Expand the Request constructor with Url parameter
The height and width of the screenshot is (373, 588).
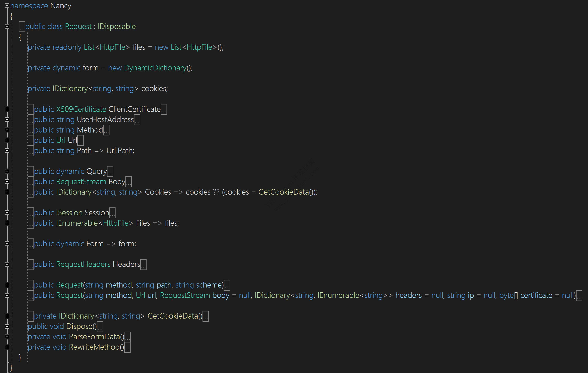coord(7,295)
